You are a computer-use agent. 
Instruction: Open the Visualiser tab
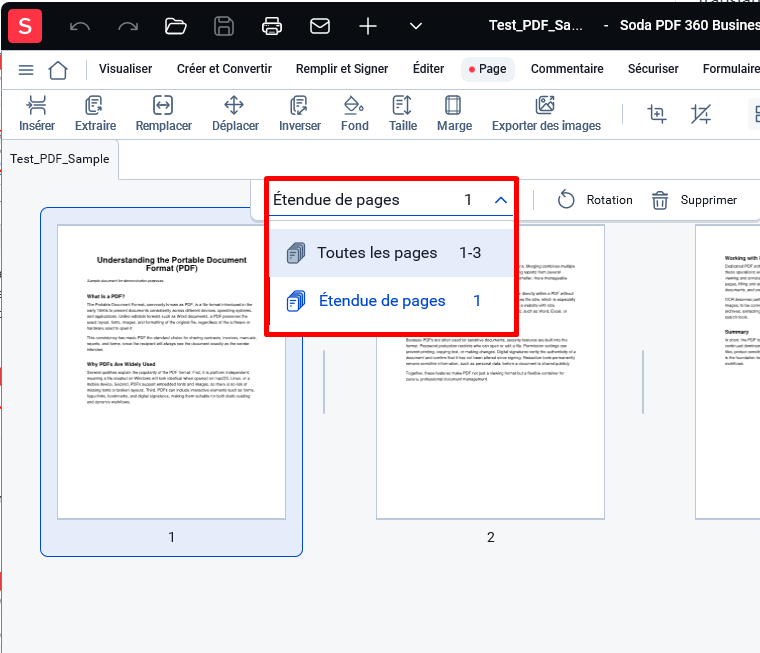click(x=126, y=69)
